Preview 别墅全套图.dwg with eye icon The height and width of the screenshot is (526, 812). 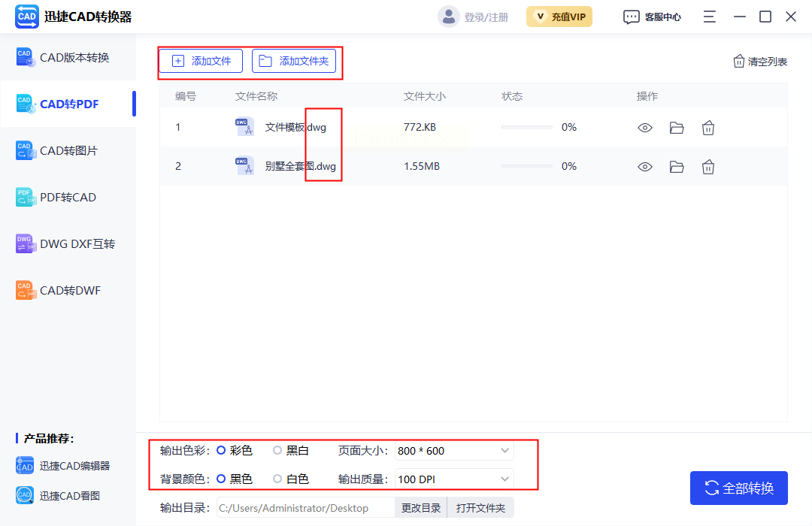(645, 167)
